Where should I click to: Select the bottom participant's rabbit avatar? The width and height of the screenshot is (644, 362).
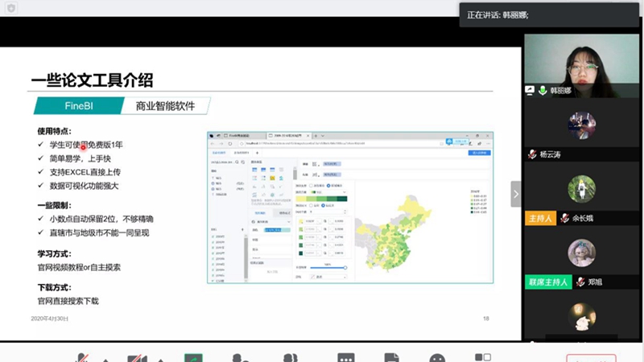[x=581, y=317]
